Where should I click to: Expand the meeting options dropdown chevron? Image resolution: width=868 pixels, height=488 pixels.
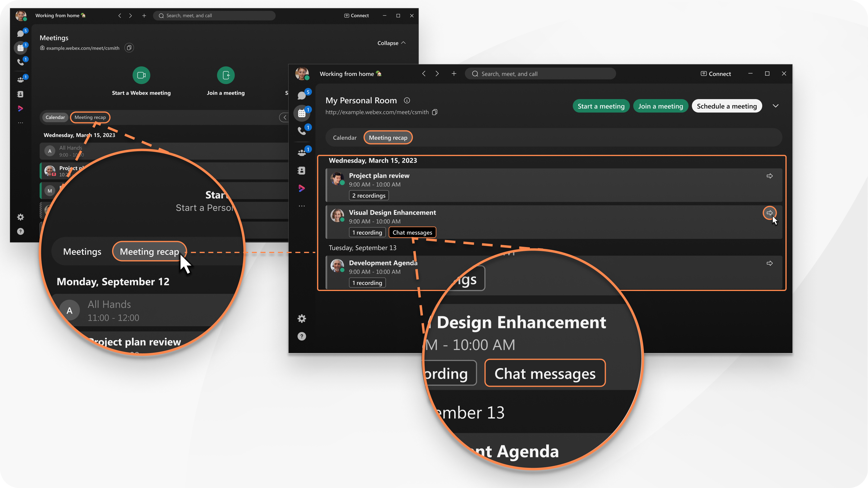point(775,106)
